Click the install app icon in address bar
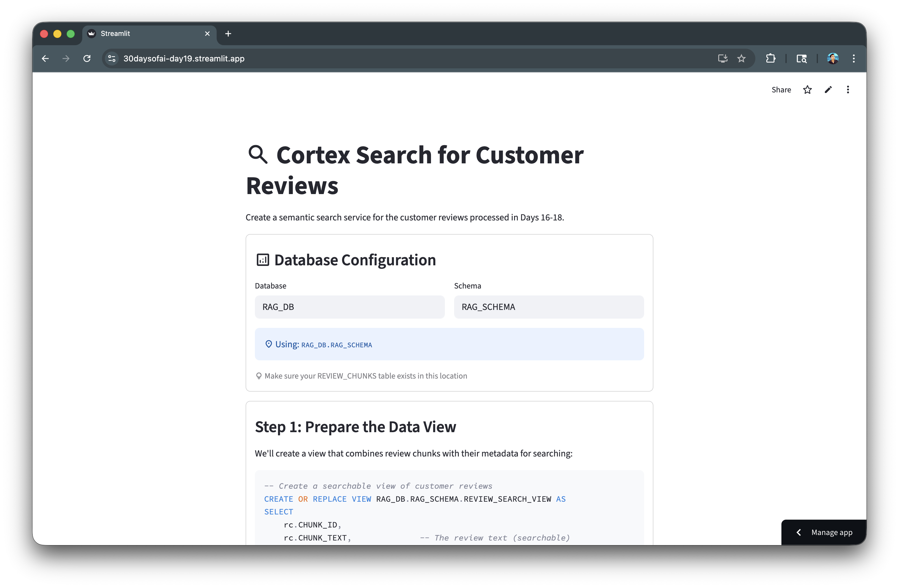The image size is (899, 588). point(722,59)
